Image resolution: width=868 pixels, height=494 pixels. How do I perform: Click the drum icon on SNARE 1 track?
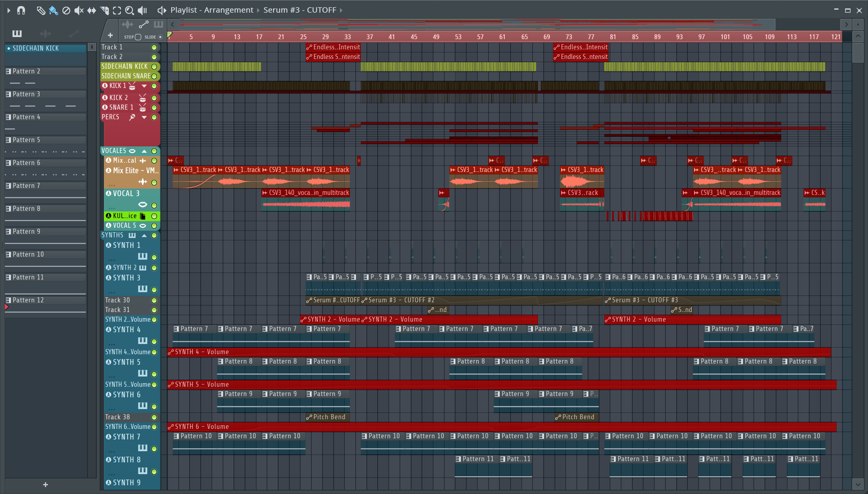tap(143, 107)
